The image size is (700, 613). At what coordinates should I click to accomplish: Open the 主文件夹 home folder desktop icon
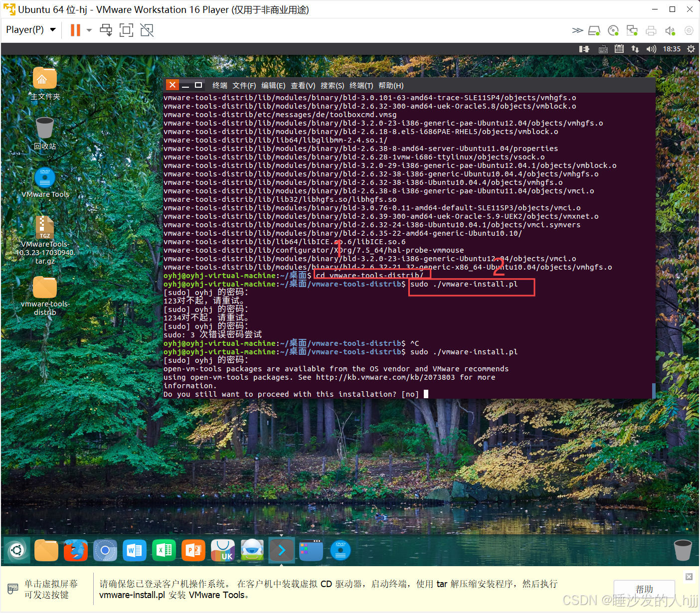click(x=45, y=84)
